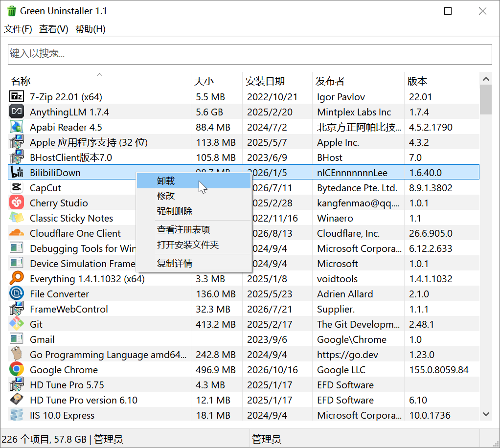This screenshot has height=448, width=500.
Task: Click the CapCut app icon
Action: tap(17, 187)
